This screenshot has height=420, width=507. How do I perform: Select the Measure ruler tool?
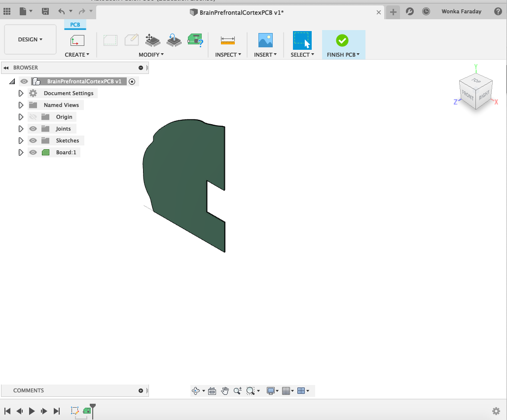click(x=228, y=40)
